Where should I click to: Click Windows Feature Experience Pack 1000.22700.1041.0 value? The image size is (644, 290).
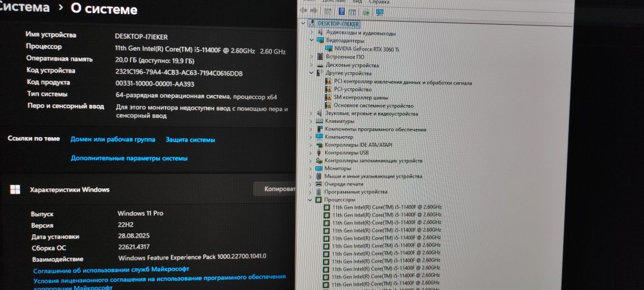[192, 257]
